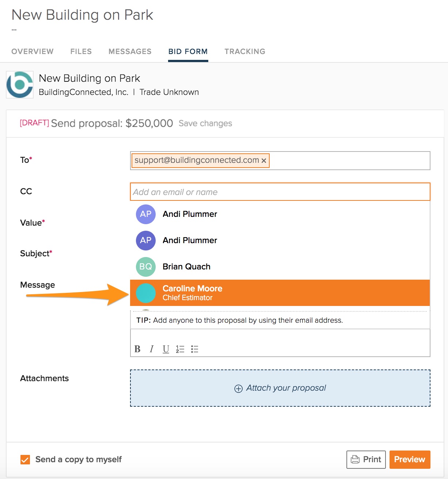Remove support@buildingconnected.com recipient with x icon

pyautogui.click(x=264, y=161)
